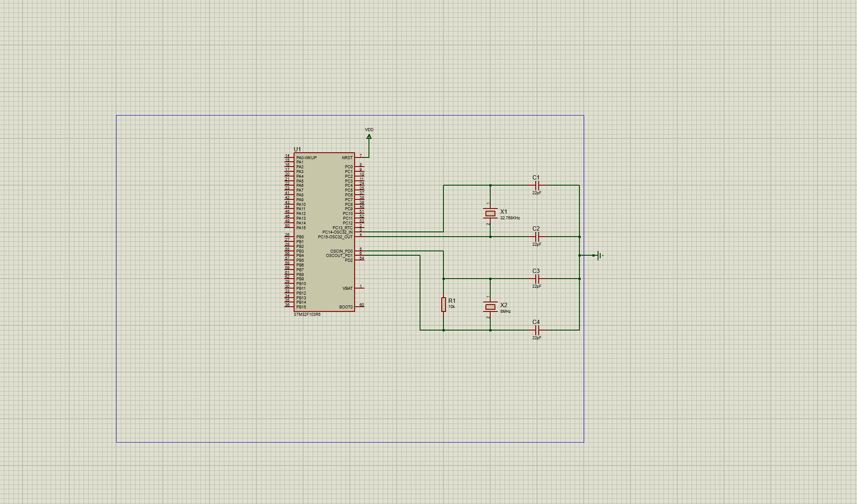The image size is (857, 504).
Task: Click the PD2 pin 54 stub
Action: click(x=360, y=260)
